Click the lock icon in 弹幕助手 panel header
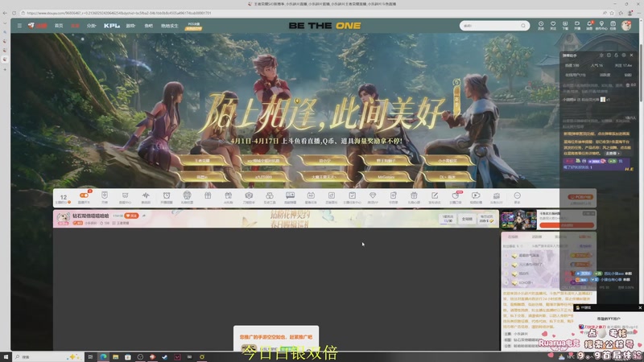The image size is (644, 362). click(x=616, y=55)
